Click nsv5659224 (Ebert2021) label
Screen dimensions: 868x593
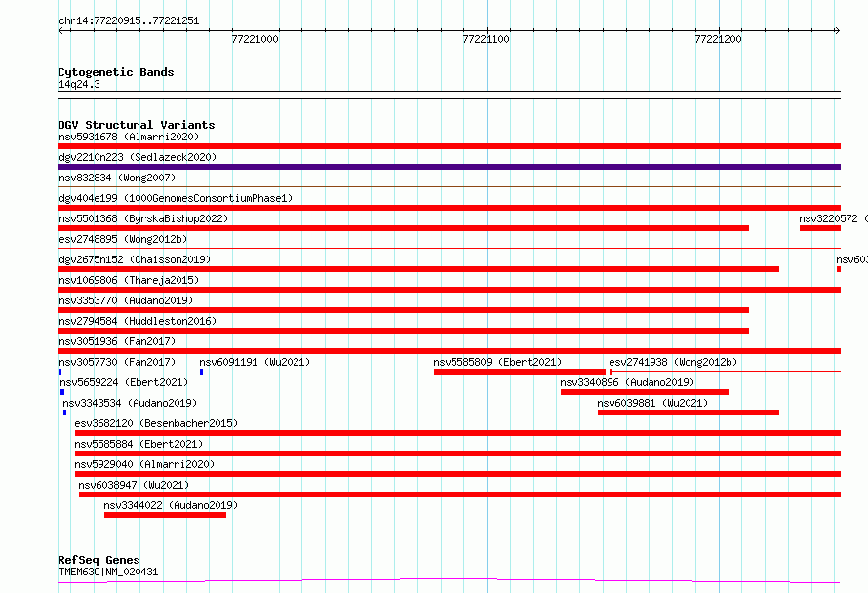124,382
